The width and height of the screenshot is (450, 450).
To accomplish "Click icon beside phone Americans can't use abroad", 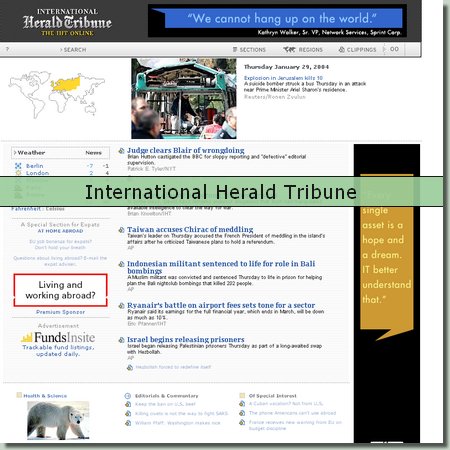I will point(242,413).
